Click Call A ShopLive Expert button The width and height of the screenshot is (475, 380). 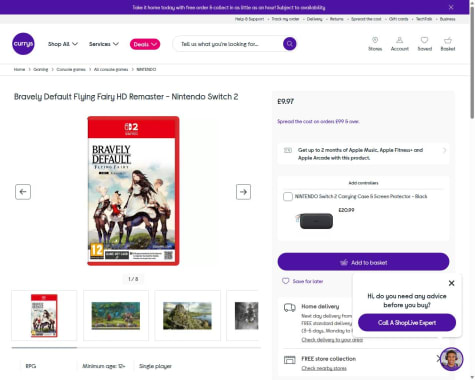click(x=407, y=322)
